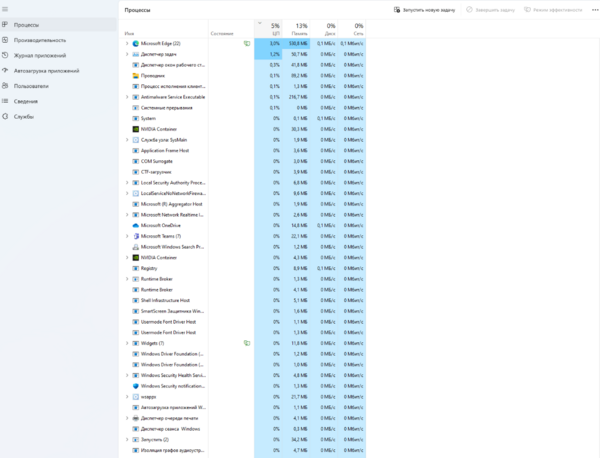Screen dimensions: 600x458
Task: Select the Shell Infrastructure Host row
Action: coord(243,300)
